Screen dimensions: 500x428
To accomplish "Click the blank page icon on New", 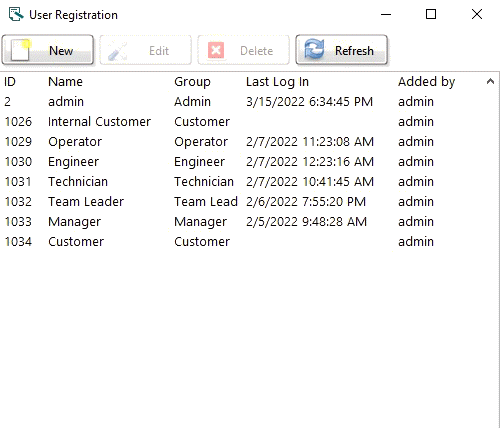I will (21, 50).
